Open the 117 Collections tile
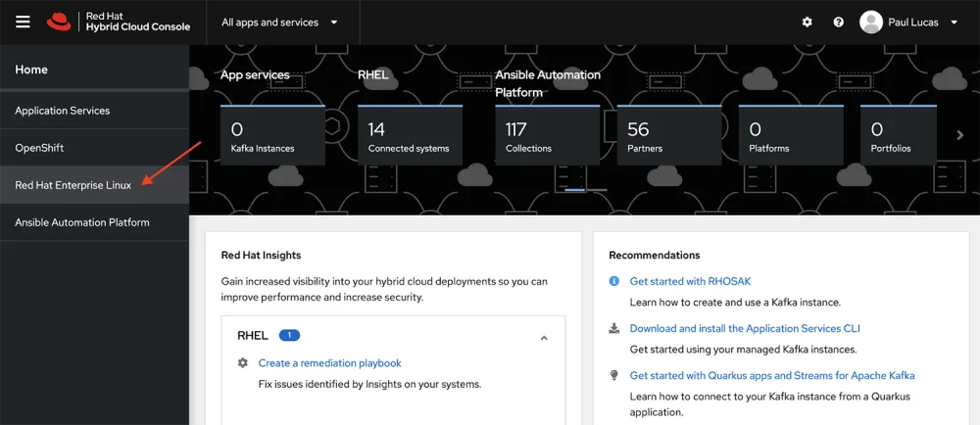The width and height of the screenshot is (980, 425). point(548,135)
